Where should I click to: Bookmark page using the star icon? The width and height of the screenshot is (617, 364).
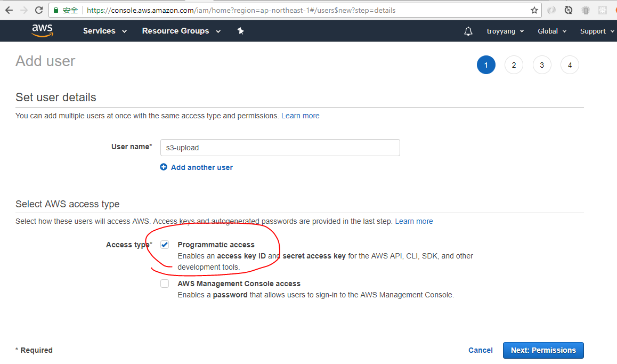(x=534, y=10)
